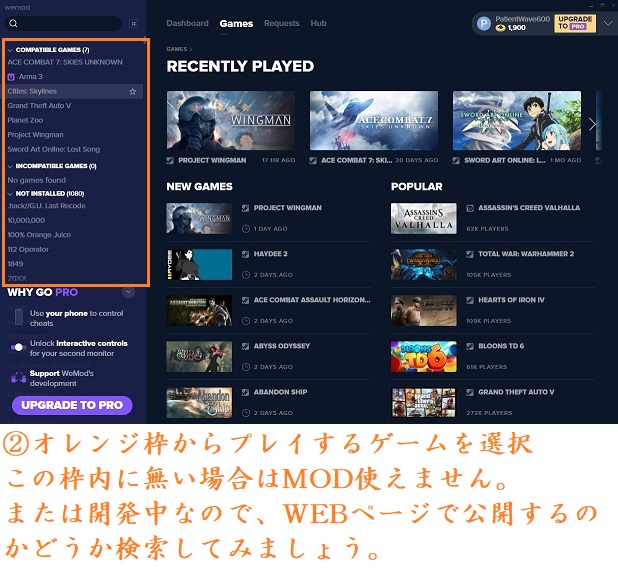Click platform icon next to Total War: Warhammer 2

coord(470,254)
